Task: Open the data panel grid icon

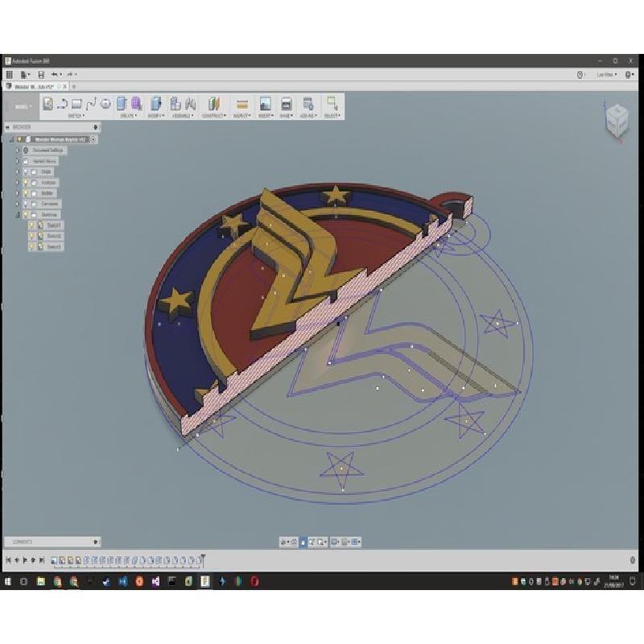Action: (x=10, y=74)
